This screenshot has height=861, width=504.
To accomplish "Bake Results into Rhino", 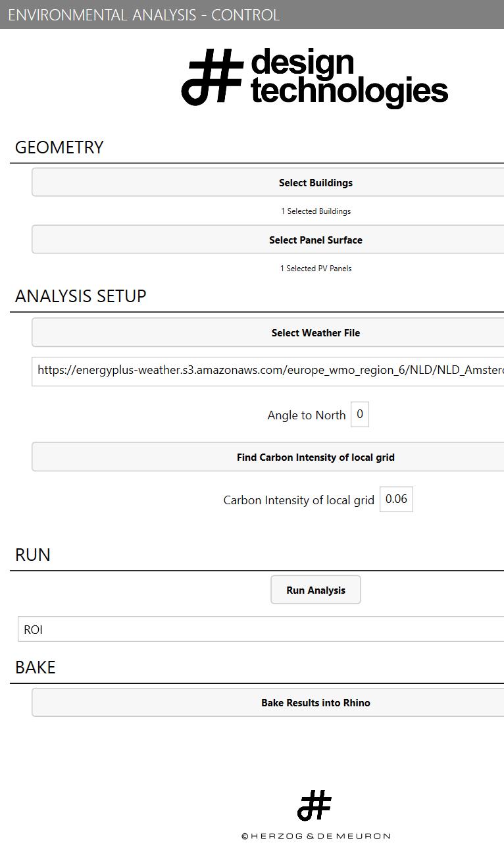I will click(x=315, y=703).
